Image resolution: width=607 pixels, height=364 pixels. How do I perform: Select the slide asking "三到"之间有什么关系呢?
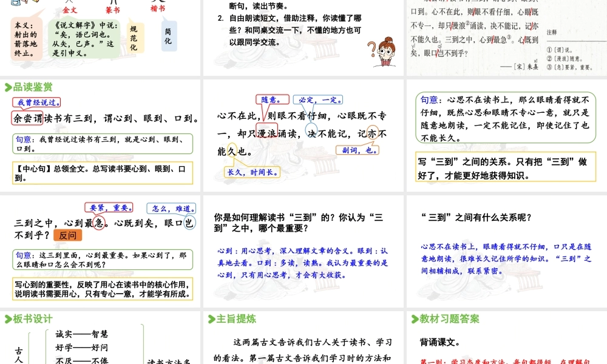coord(507,251)
